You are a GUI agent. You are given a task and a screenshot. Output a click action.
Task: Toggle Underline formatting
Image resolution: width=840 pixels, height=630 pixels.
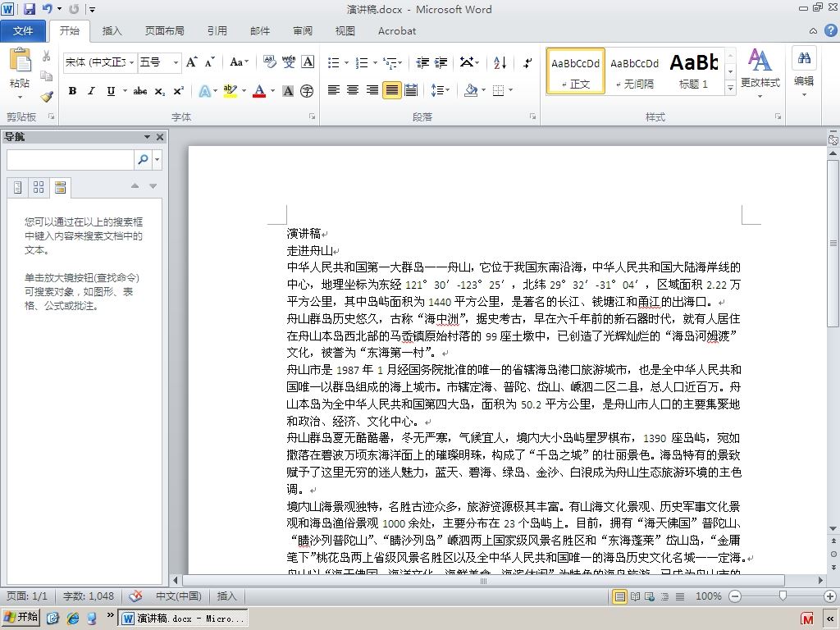click(x=111, y=91)
